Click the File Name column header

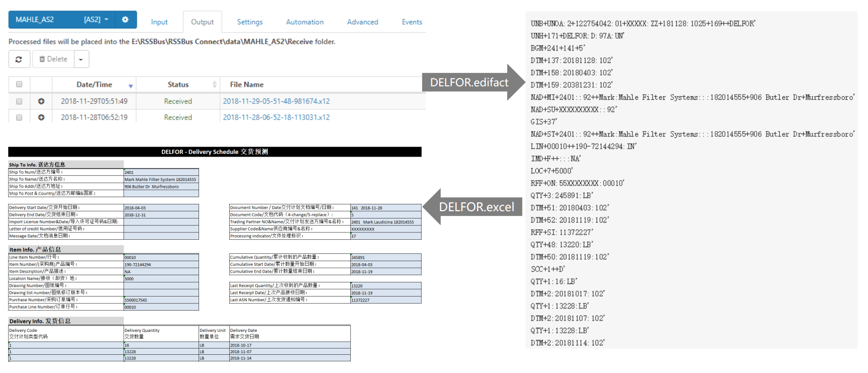246,84
